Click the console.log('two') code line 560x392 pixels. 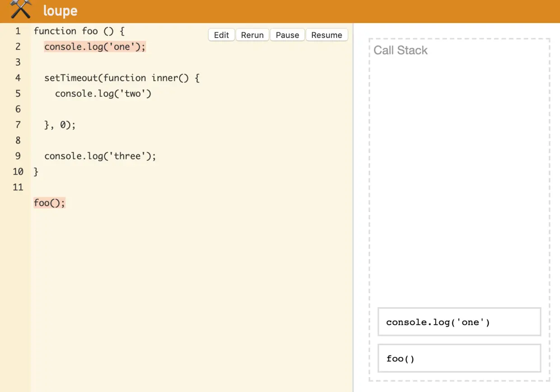point(103,93)
